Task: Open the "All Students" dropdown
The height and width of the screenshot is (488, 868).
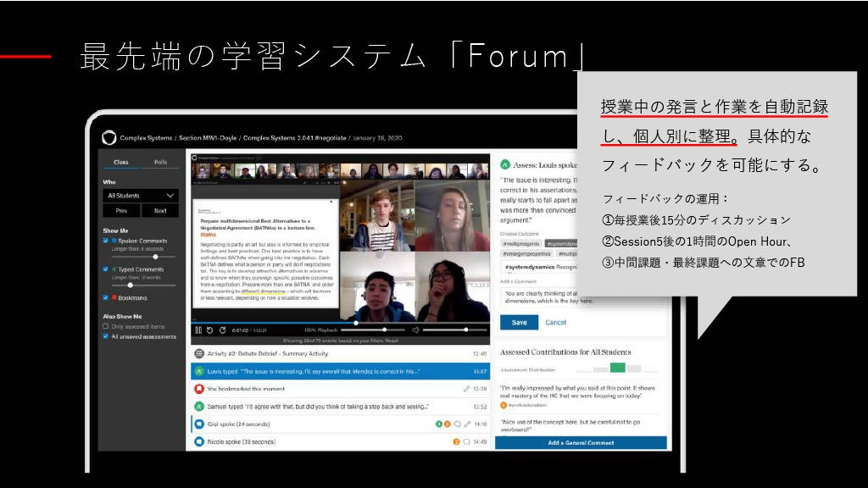Action: (x=141, y=196)
